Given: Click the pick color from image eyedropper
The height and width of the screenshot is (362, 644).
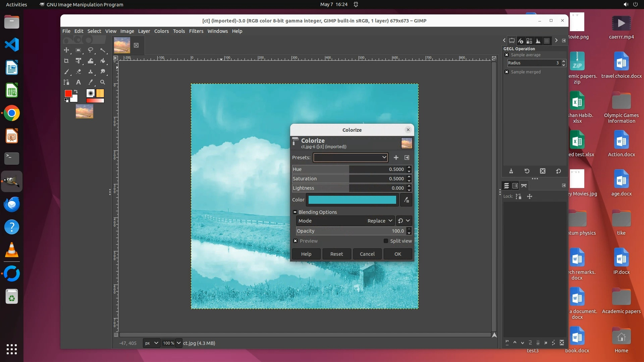Looking at the screenshot, I should [x=406, y=200].
